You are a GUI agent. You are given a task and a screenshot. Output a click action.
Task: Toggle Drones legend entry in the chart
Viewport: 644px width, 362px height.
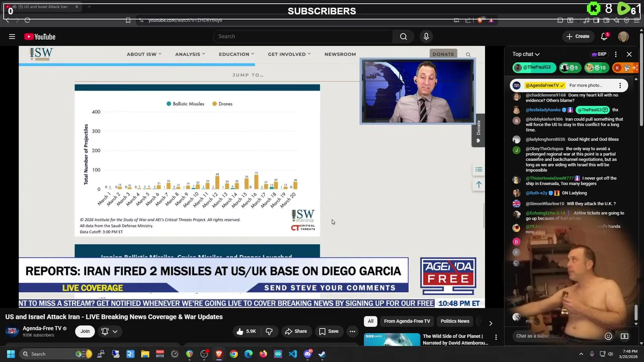pyautogui.click(x=222, y=104)
